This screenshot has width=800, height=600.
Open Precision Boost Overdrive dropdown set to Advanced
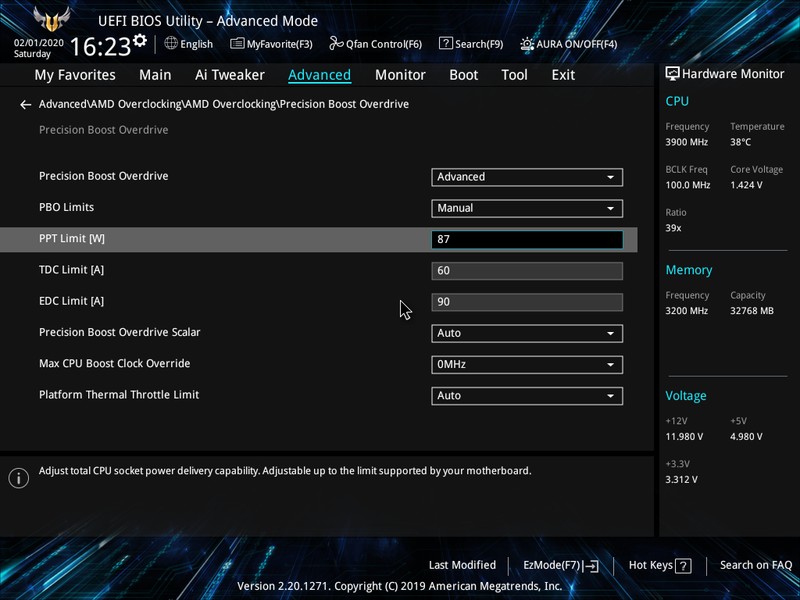[x=527, y=177]
